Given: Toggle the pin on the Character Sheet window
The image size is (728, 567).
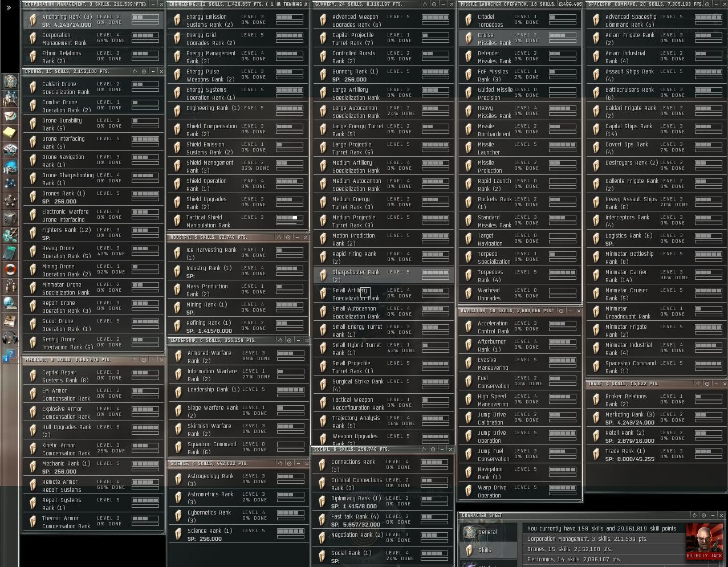Looking at the screenshot, I should point(695,515).
